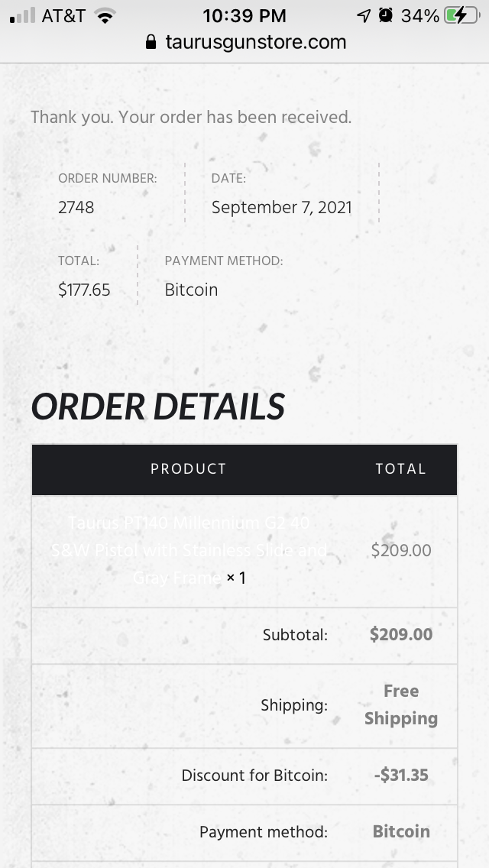This screenshot has height=868, width=489.
Task: Tap the PRODUCT column header
Action: pyautogui.click(x=188, y=469)
